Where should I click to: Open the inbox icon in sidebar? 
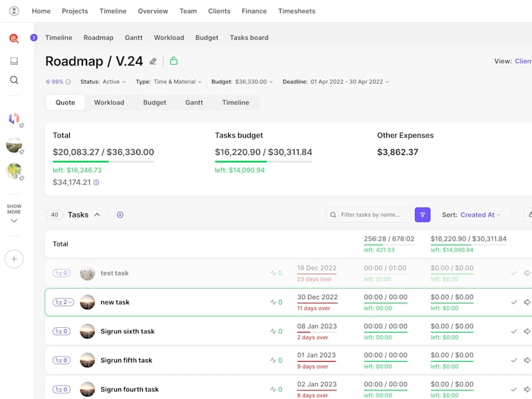[14, 61]
